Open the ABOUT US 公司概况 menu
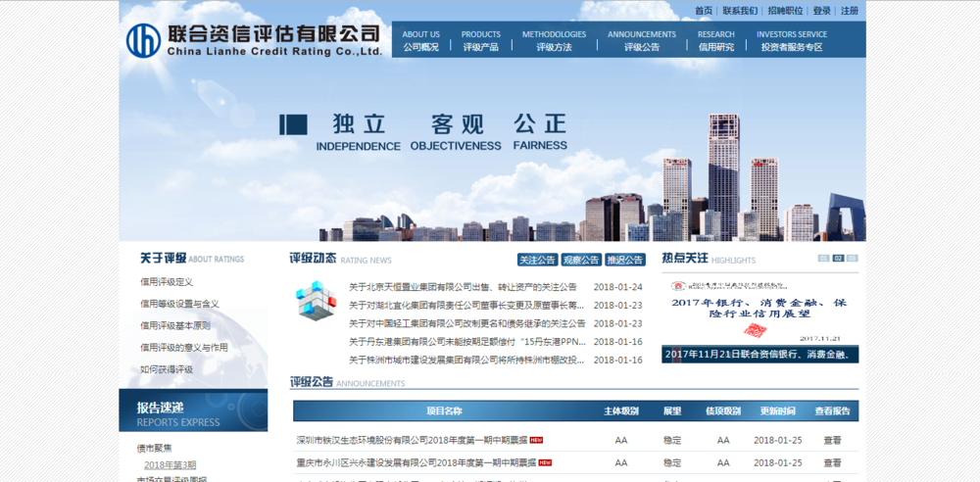980x482 pixels. 420,40
